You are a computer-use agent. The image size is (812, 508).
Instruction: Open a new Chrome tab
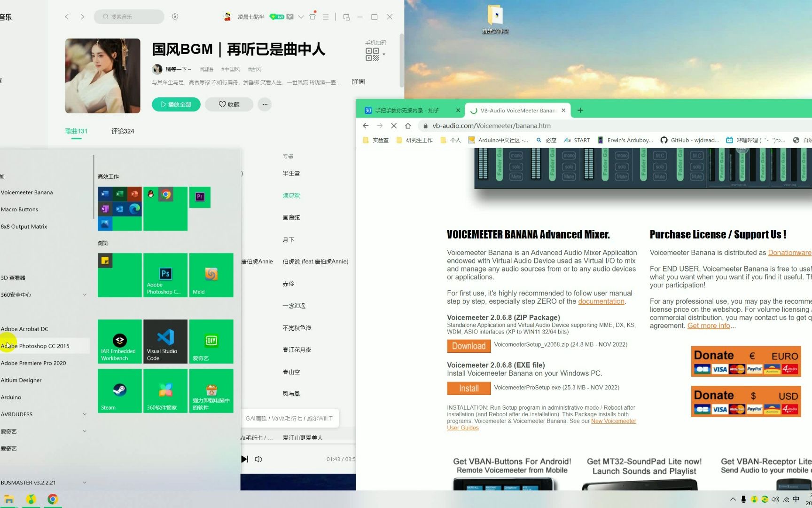click(580, 110)
